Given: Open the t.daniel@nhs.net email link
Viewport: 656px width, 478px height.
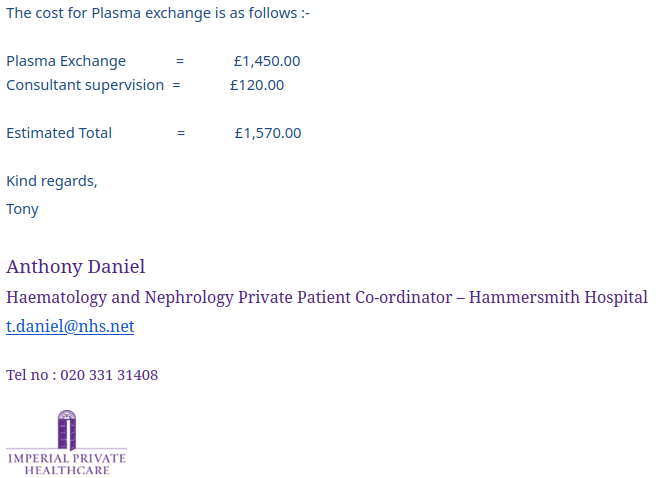Looking at the screenshot, I should (x=70, y=326).
